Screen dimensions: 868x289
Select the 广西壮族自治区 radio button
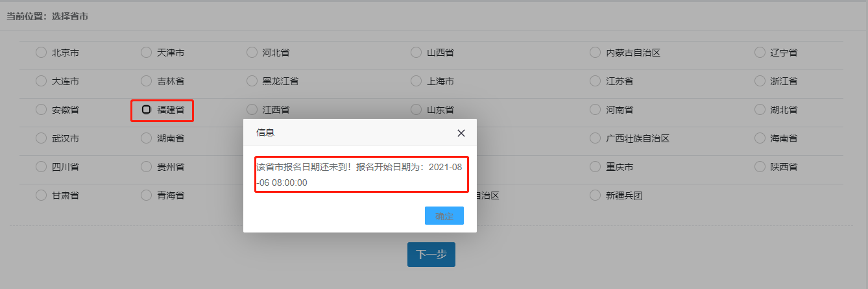pyautogui.click(x=595, y=138)
